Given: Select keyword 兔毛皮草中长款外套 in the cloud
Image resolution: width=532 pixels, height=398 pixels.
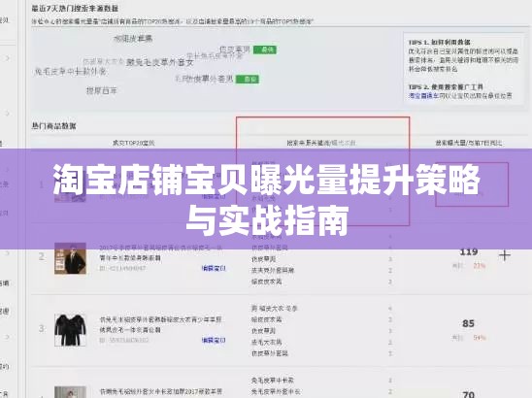Looking at the screenshot, I should tap(71, 72).
